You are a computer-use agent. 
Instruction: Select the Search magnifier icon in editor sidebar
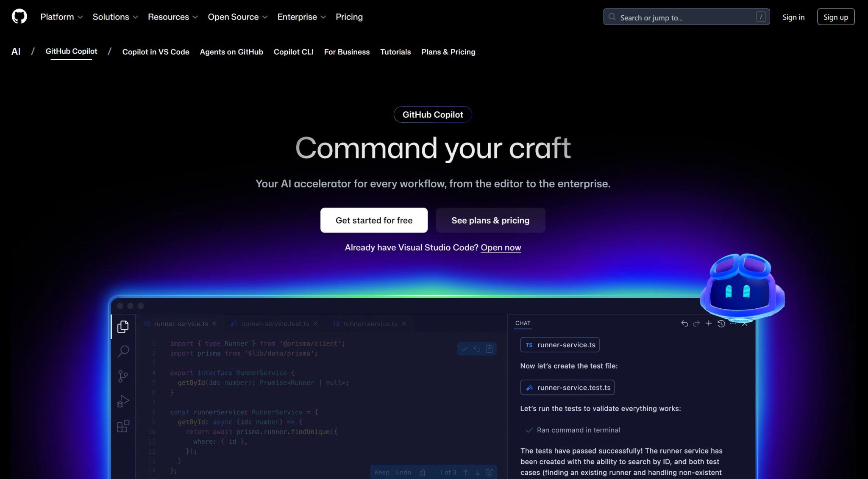[123, 351]
